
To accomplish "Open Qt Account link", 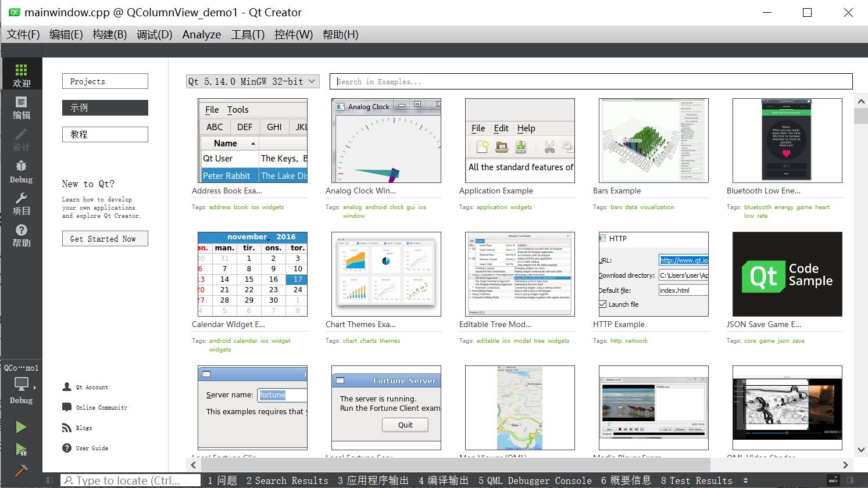I will click(92, 387).
